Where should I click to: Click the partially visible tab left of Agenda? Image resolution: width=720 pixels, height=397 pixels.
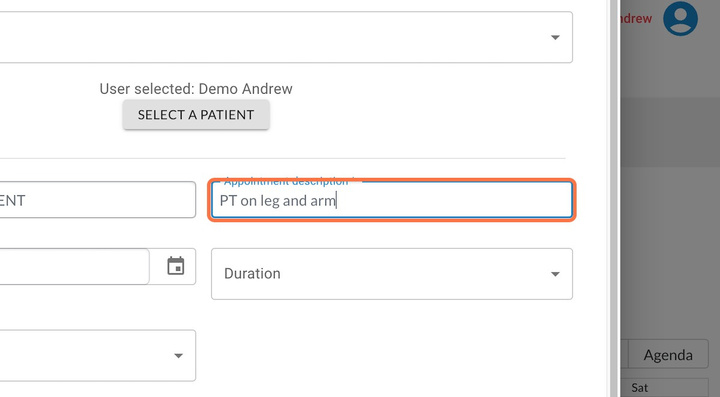coord(624,354)
